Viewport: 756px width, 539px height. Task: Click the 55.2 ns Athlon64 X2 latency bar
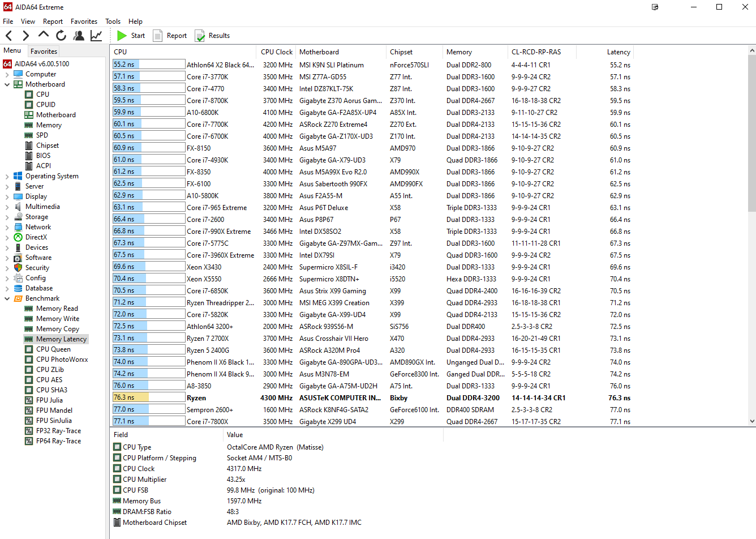point(149,65)
